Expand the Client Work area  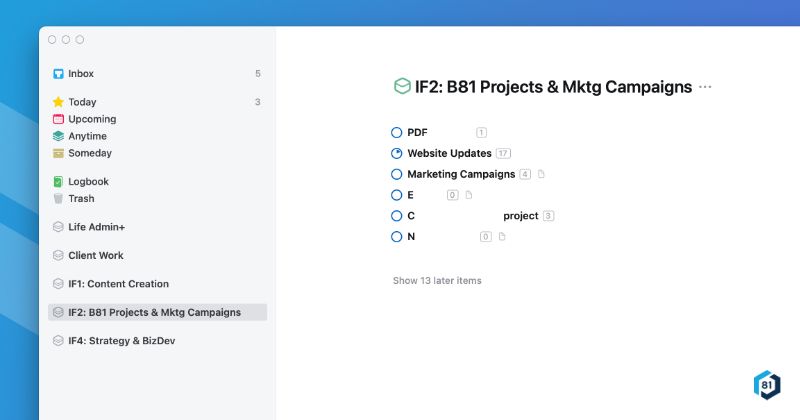click(95, 255)
